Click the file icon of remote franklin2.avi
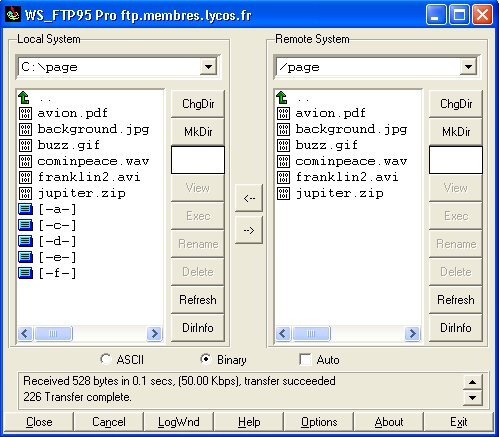This screenshot has width=499, height=437. point(283,177)
